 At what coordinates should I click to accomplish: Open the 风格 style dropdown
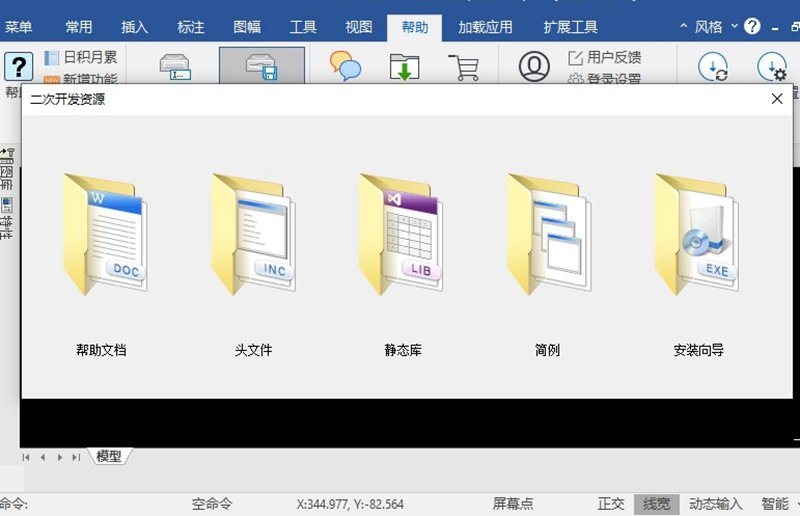point(716,26)
